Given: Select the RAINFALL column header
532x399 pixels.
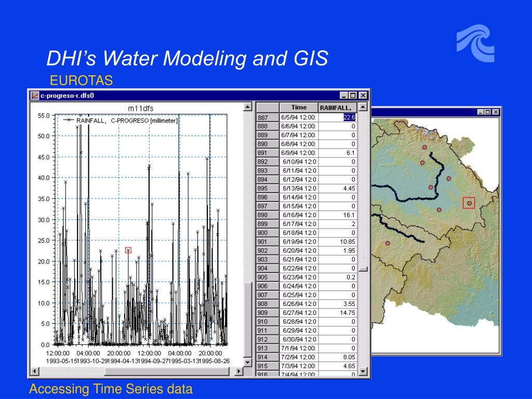Looking at the screenshot, I should (338, 108).
